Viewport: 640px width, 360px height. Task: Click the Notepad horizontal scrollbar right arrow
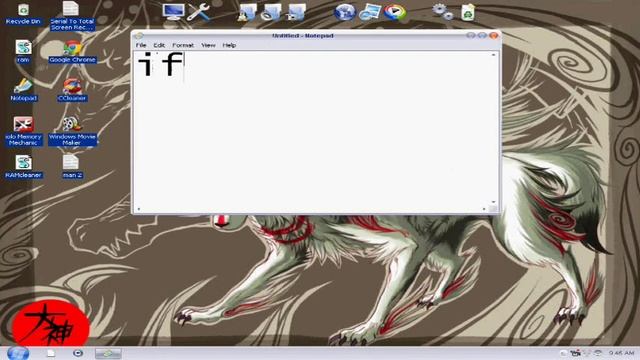coord(484,209)
